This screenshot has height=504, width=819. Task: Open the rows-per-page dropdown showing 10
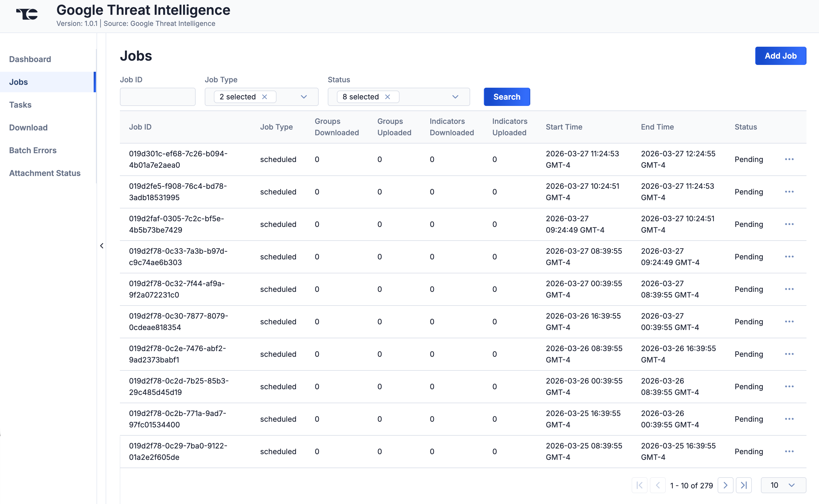783,485
